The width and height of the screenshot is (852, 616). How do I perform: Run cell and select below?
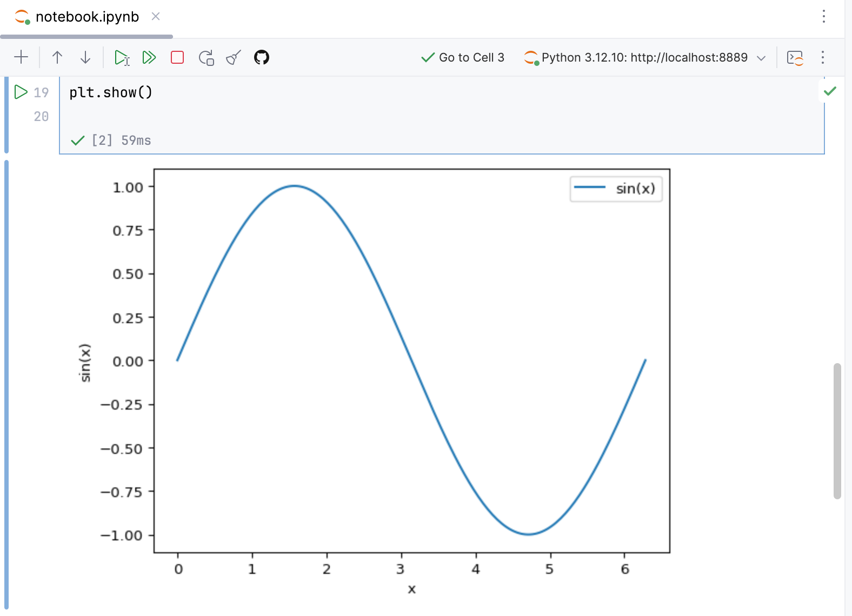(x=122, y=57)
